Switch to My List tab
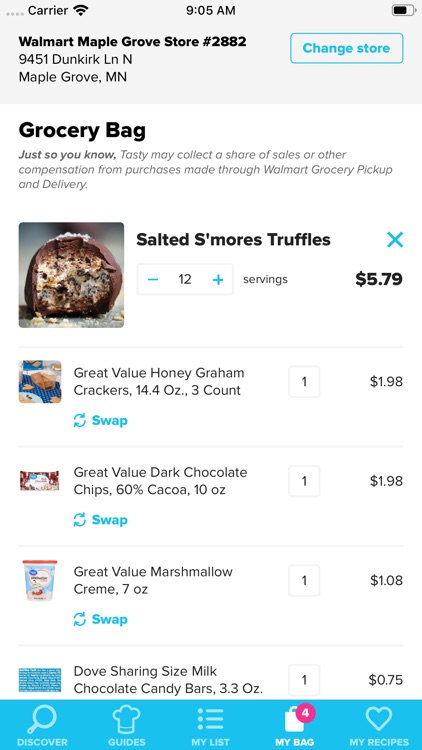This screenshot has width=422, height=750. 211,725
